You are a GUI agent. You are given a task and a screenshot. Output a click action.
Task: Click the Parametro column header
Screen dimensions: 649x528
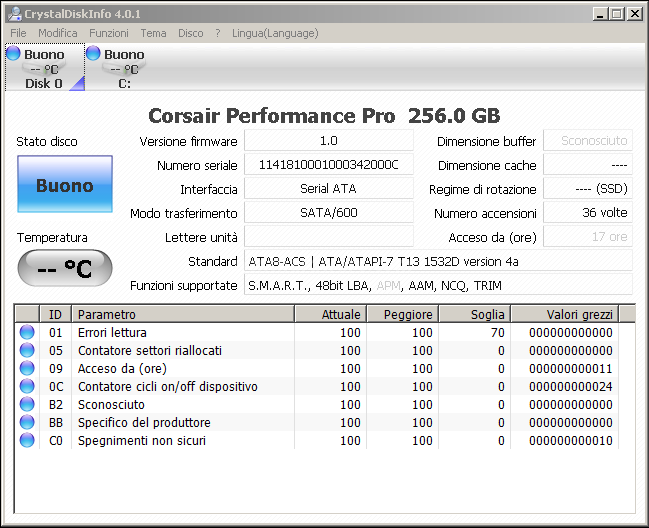(183, 314)
